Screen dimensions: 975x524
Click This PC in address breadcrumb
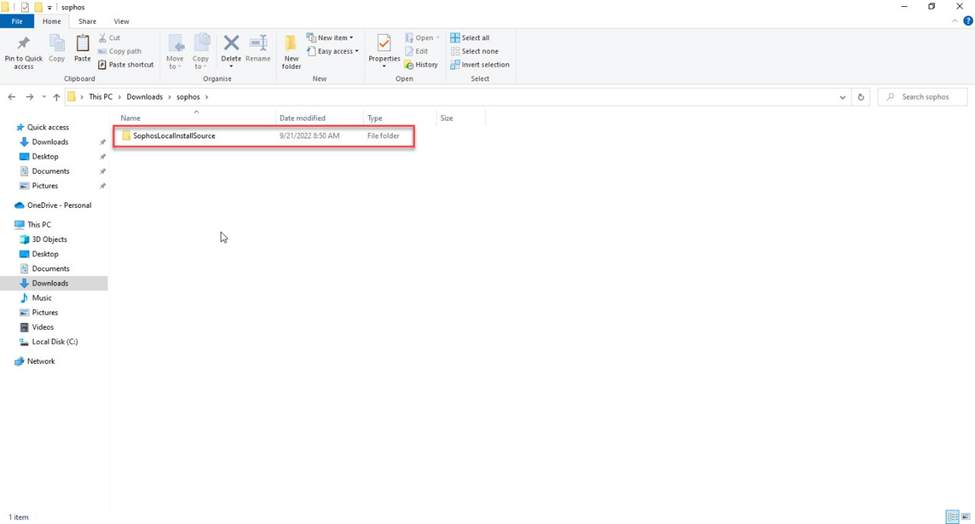(101, 97)
